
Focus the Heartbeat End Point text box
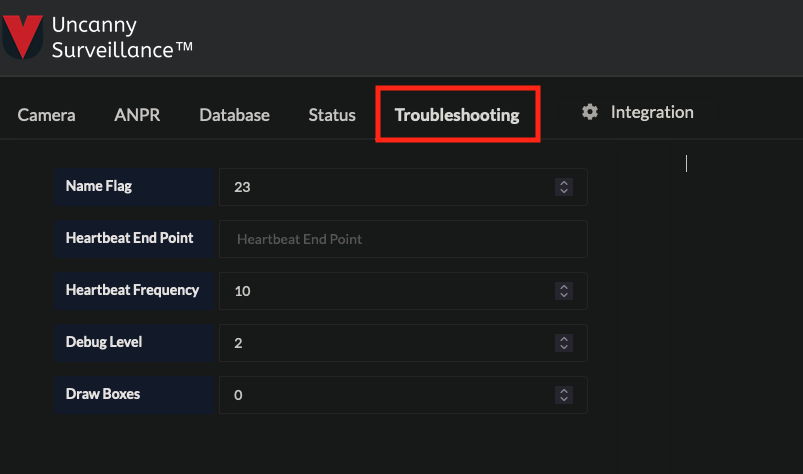pos(403,239)
